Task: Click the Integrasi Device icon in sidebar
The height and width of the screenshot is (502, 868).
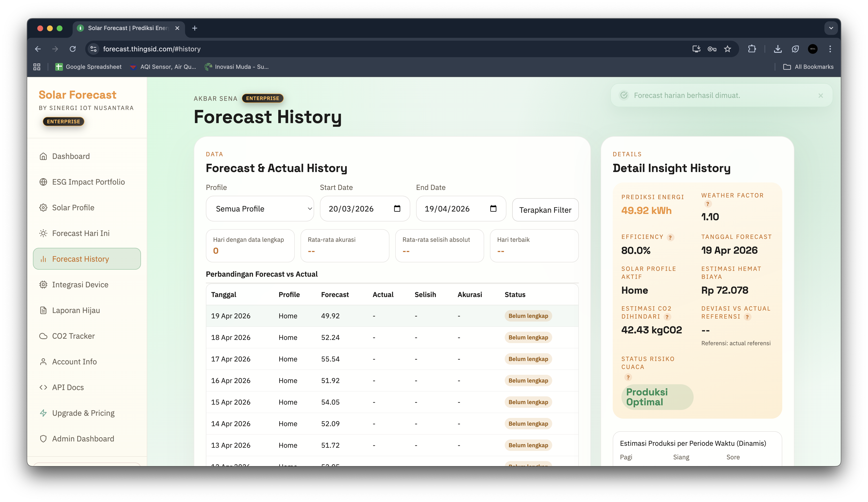Action: [43, 285]
